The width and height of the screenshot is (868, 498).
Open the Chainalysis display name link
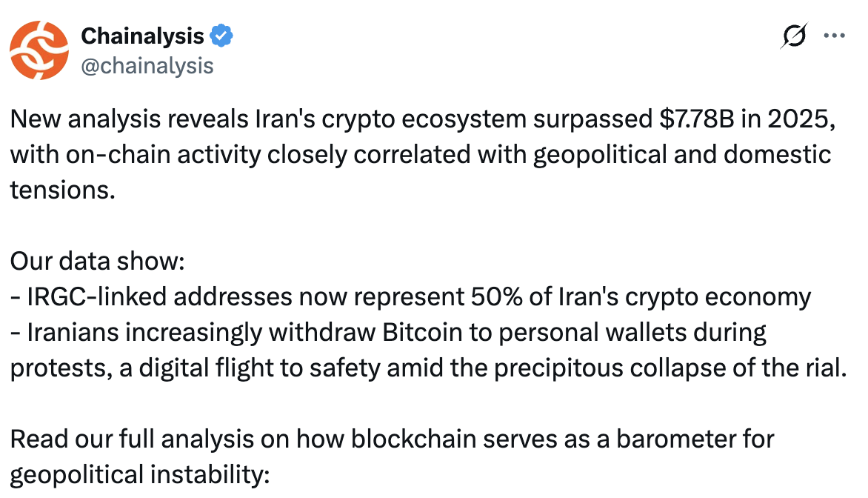point(142,35)
